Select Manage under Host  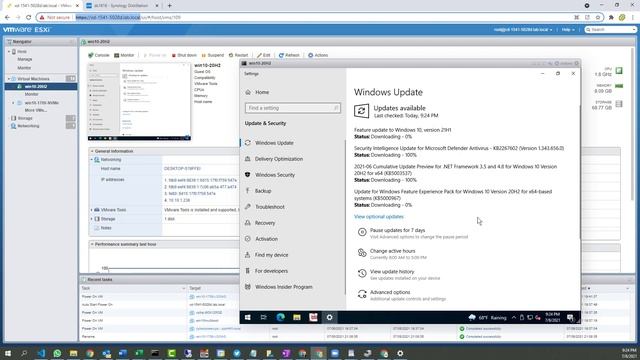coord(24,60)
